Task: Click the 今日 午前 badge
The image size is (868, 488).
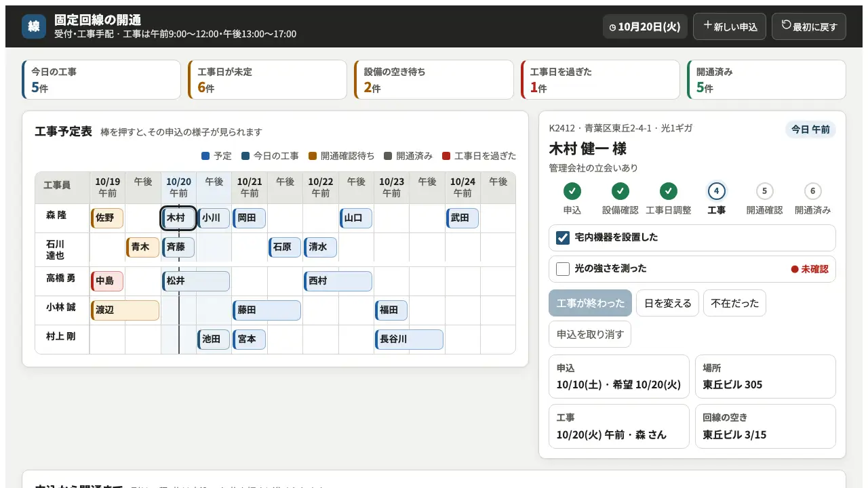Action: (810, 129)
